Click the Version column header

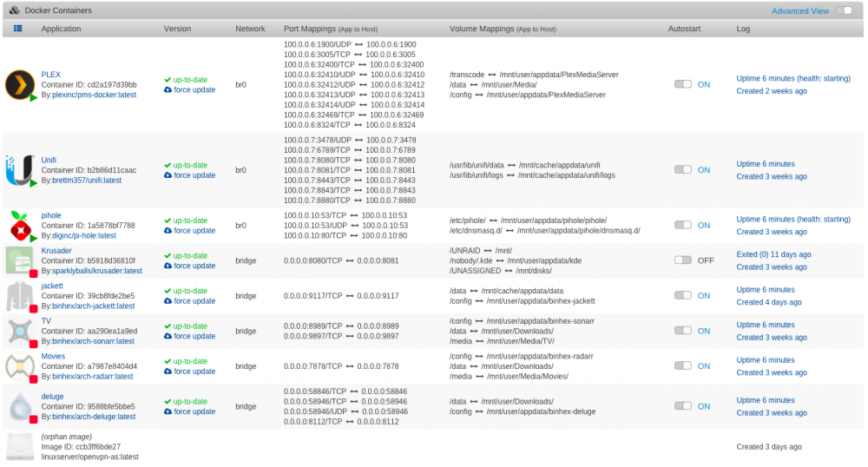tap(177, 29)
